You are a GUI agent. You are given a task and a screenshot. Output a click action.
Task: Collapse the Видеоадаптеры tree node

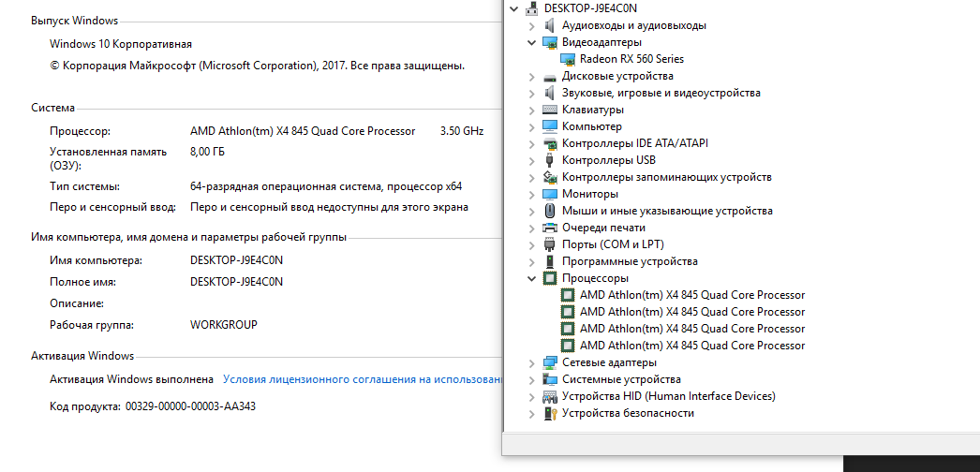tap(532, 42)
